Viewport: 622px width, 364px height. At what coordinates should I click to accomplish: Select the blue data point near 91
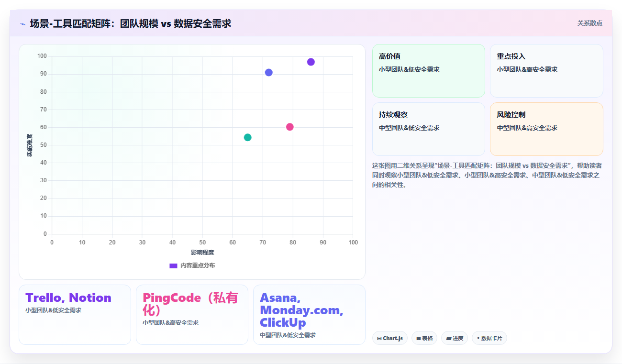tap(269, 72)
